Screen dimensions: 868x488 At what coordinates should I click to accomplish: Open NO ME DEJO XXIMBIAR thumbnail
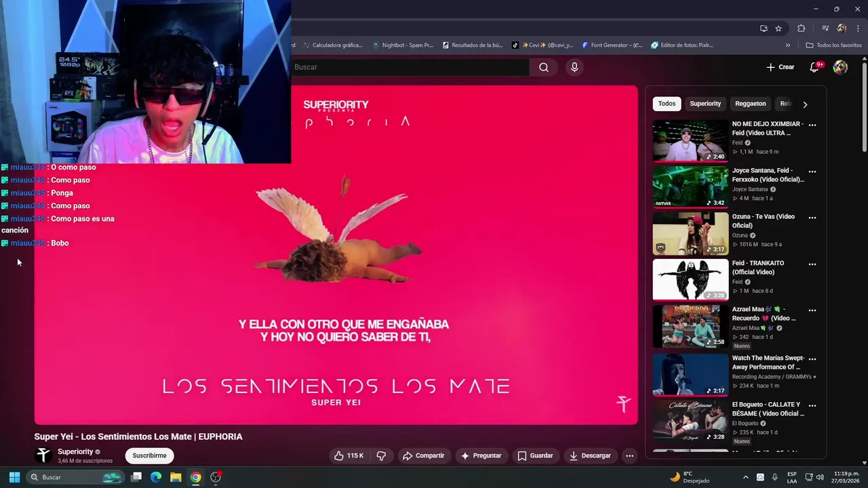click(x=690, y=141)
